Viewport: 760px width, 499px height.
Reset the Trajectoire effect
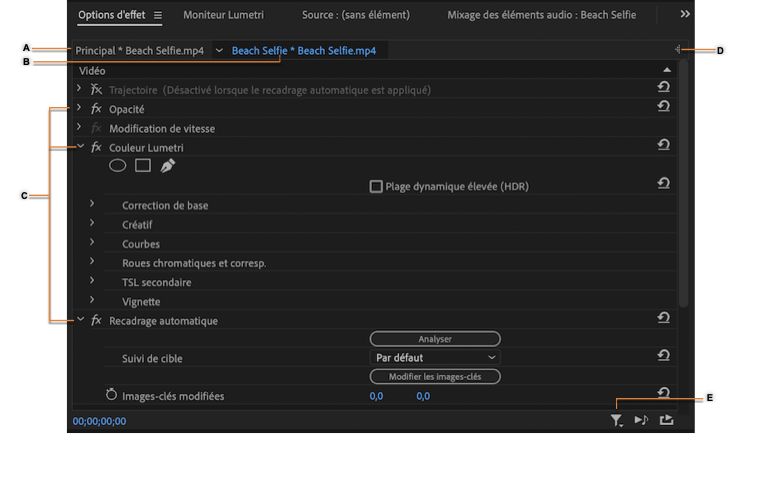[x=664, y=87]
